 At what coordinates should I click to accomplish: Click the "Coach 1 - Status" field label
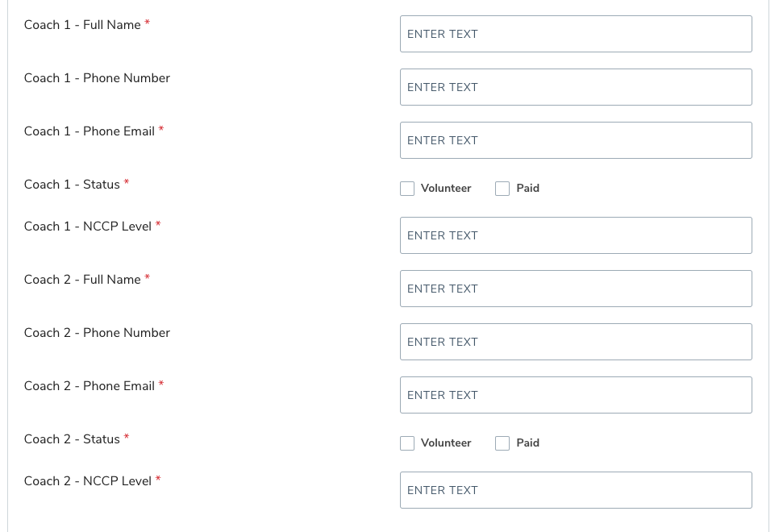click(x=72, y=185)
